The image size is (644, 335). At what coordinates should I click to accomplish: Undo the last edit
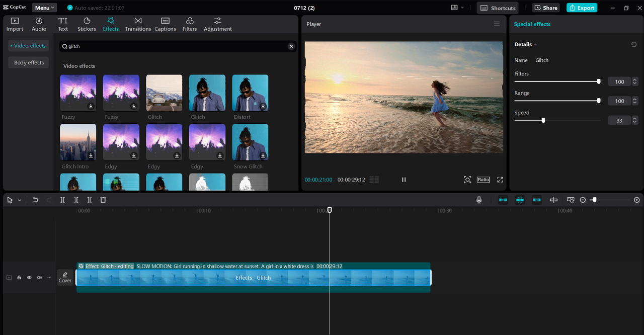(35, 200)
